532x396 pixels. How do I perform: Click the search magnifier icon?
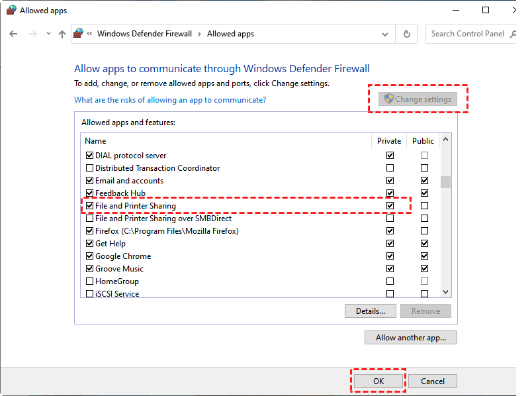coord(513,34)
